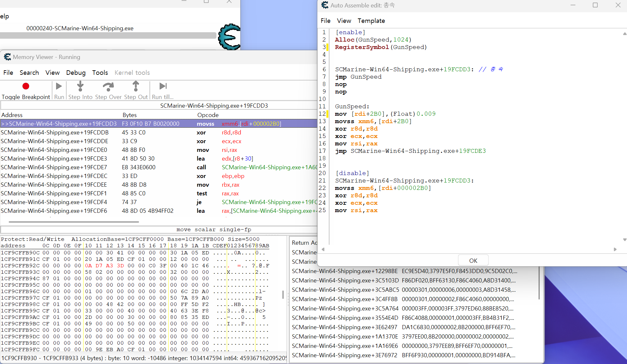Click OK button in Auto Assemble window

tap(473, 261)
